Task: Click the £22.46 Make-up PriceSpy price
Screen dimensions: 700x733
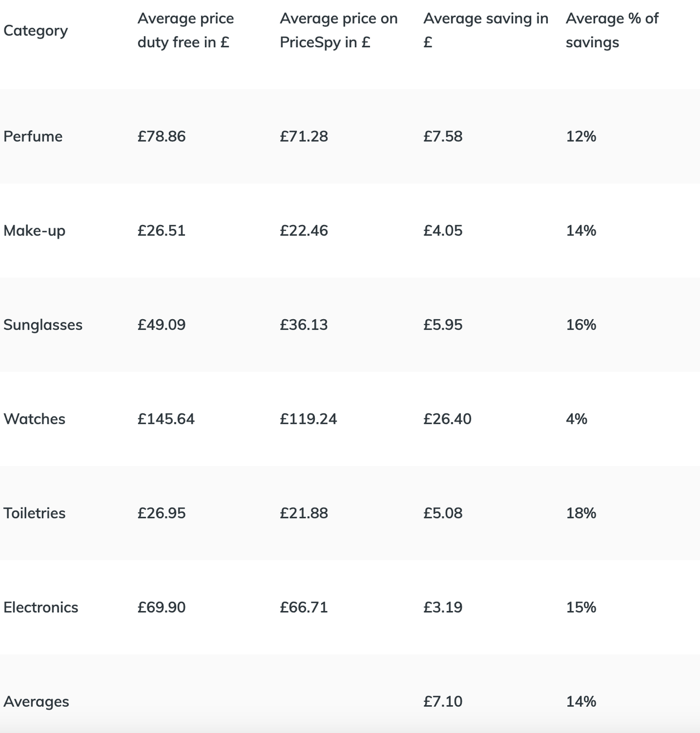Action: pos(304,231)
